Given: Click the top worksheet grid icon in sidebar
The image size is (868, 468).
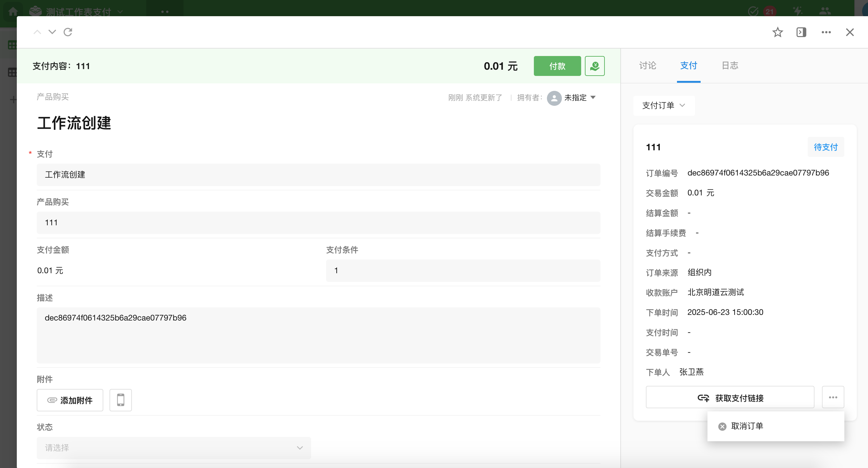Looking at the screenshot, I should click(x=12, y=45).
